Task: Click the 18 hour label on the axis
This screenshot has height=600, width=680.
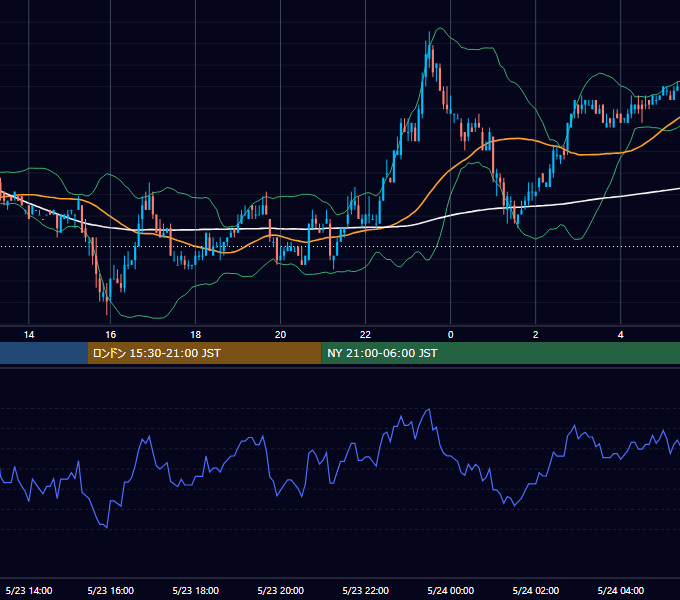Action: [x=196, y=335]
